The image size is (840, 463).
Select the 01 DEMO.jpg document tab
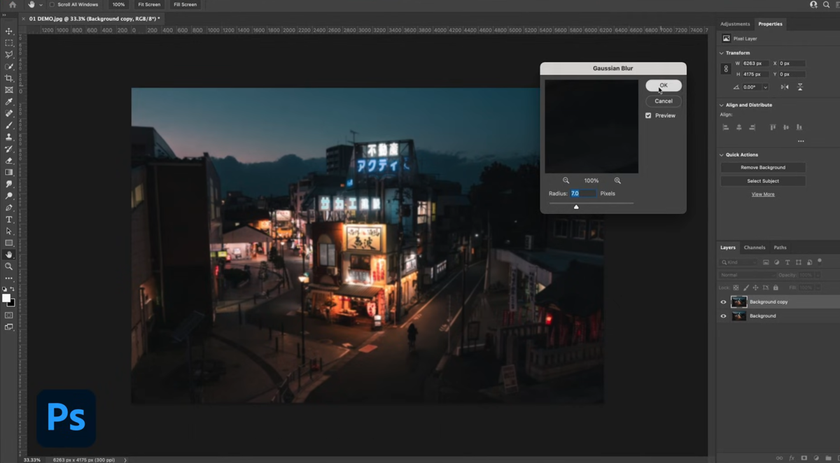point(91,19)
